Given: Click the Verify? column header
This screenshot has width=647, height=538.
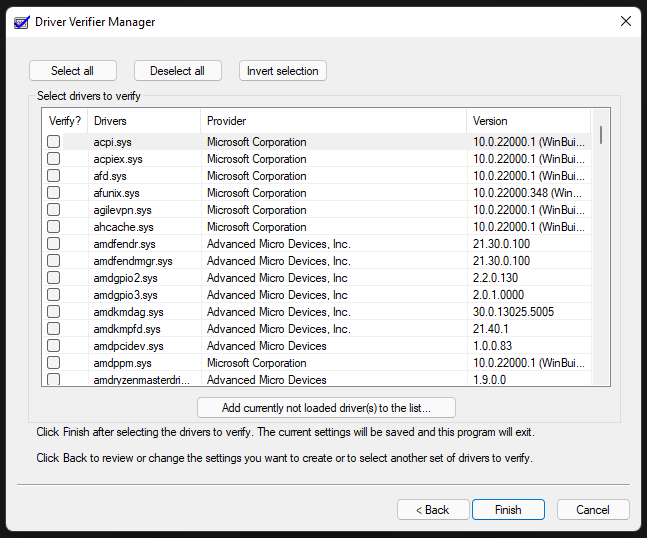Looking at the screenshot, I should tap(65, 121).
